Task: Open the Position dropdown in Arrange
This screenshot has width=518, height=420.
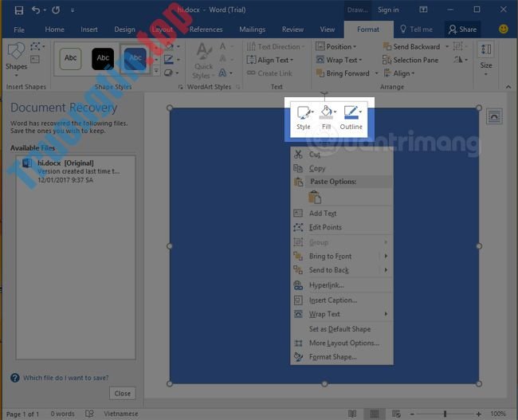Action: click(336, 46)
